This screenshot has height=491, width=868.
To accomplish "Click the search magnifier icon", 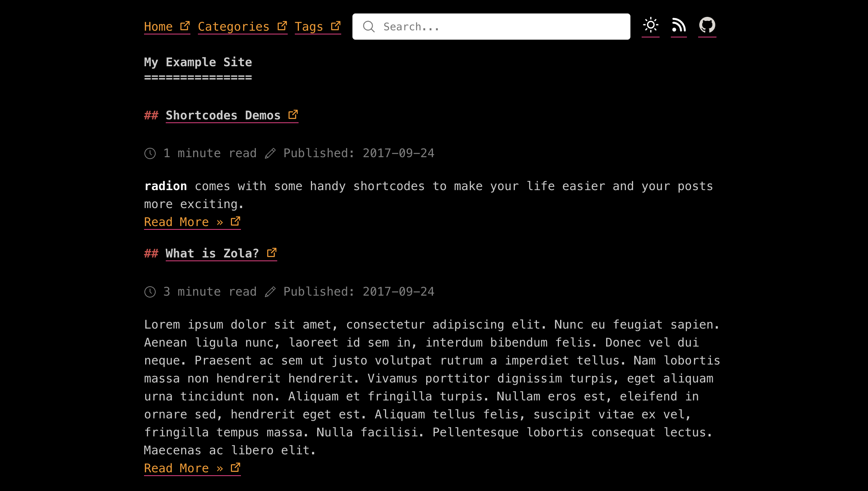I will click(369, 26).
